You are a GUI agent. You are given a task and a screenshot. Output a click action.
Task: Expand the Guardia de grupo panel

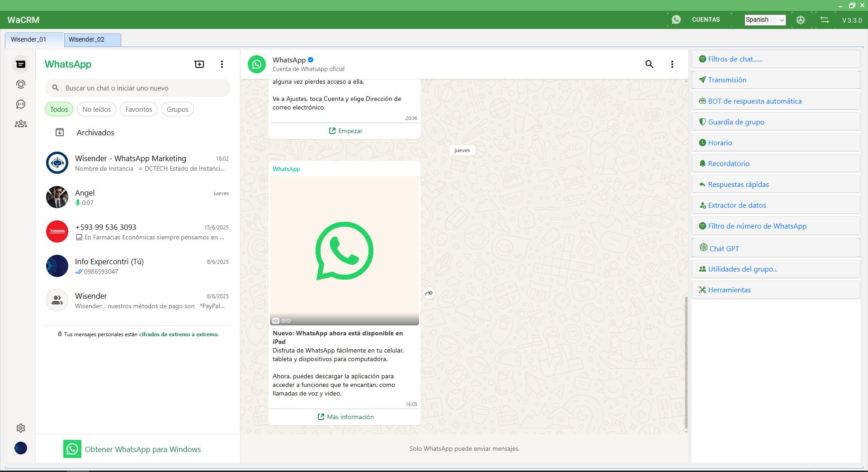coord(776,122)
